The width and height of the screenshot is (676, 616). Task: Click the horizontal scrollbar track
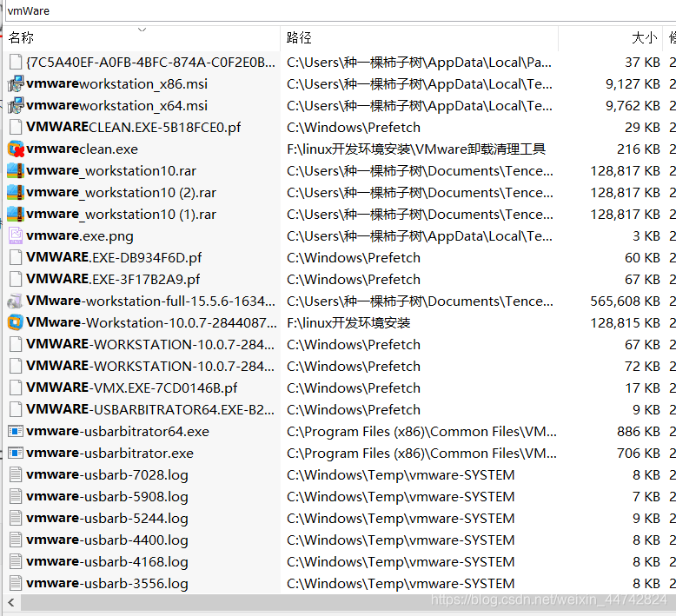tap(348, 602)
